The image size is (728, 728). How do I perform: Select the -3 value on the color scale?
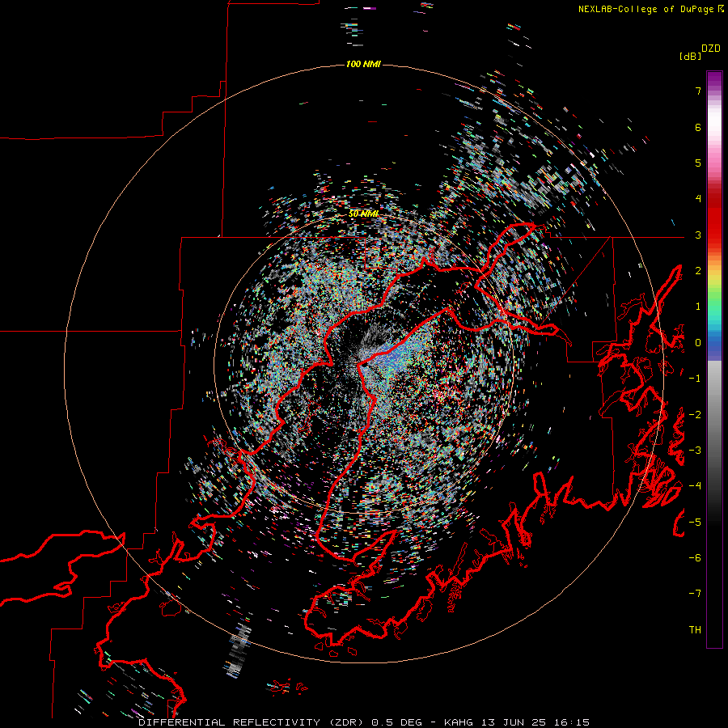[695, 451]
